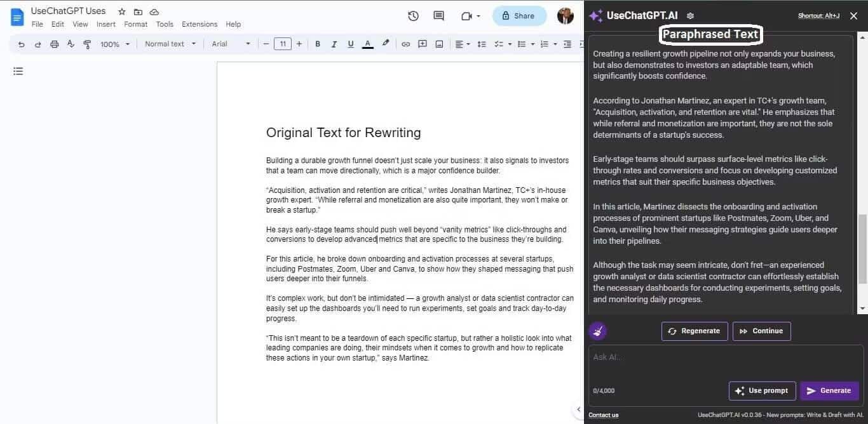Undo the last action
This screenshot has height=424, width=868.
22,44
